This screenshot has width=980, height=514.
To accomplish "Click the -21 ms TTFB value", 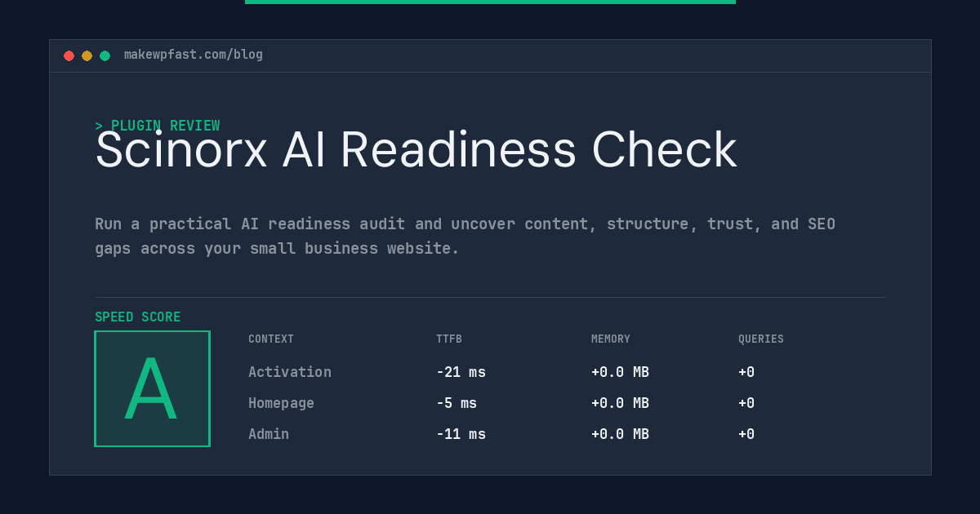I will pos(461,372).
